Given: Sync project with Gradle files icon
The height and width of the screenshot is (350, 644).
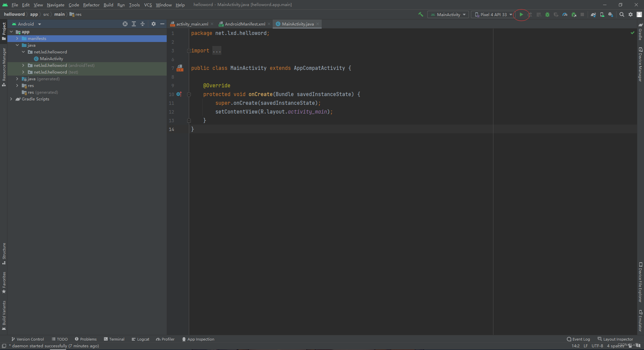Looking at the screenshot, I should 593,14.
